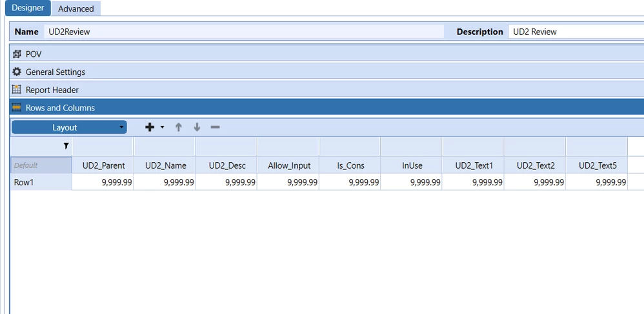
Task: Click the Row1 cell under Is_Cons
Action: [x=350, y=182]
